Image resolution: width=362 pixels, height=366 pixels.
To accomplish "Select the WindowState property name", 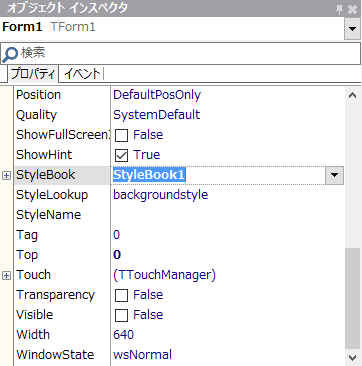I will tap(55, 355).
